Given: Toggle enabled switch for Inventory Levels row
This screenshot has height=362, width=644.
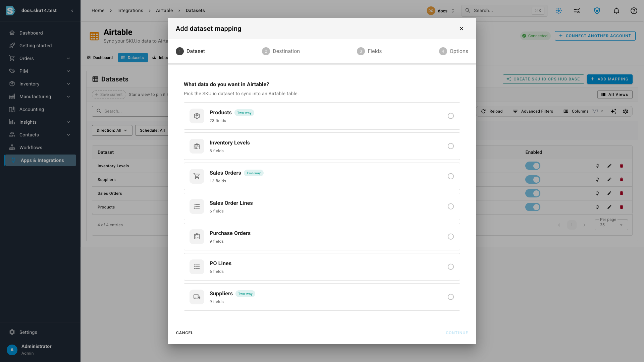Looking at the screenshot, I should [533, 166].
